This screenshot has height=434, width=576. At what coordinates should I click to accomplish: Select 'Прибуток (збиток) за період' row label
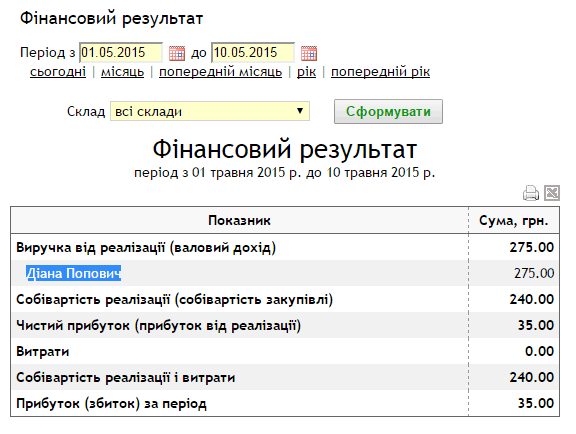111,404
